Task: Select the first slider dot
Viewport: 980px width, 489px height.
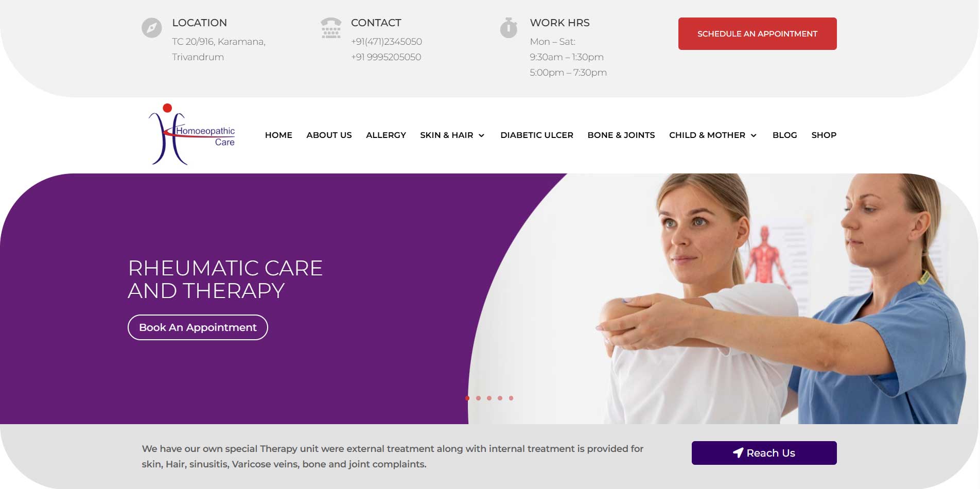Action: (x=467, y=398)
